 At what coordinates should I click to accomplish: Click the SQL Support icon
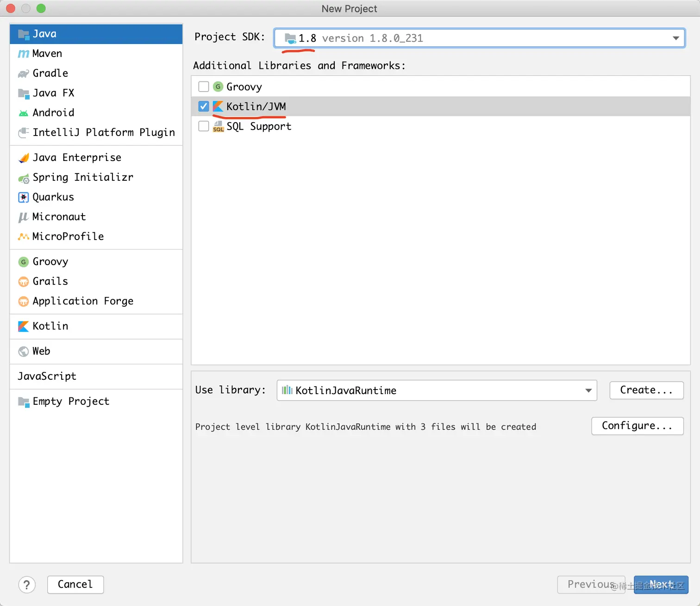tap(219, 126)
